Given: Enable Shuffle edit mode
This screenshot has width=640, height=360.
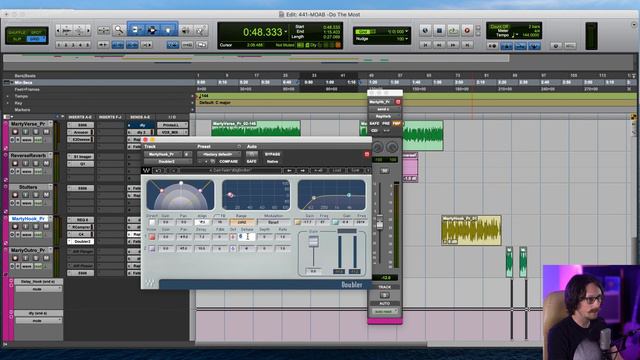Looking at the screenshot, I should coord(17,32).
